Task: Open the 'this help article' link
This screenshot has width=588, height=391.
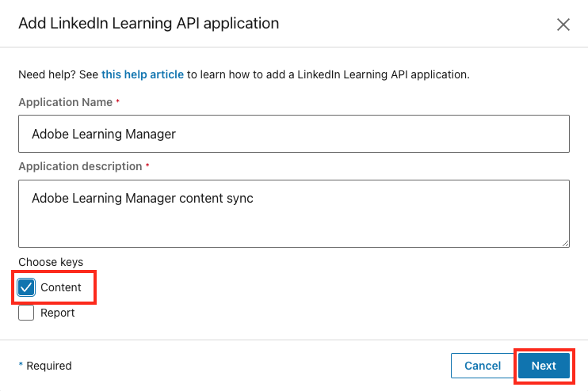Action: tap(143, 74)
